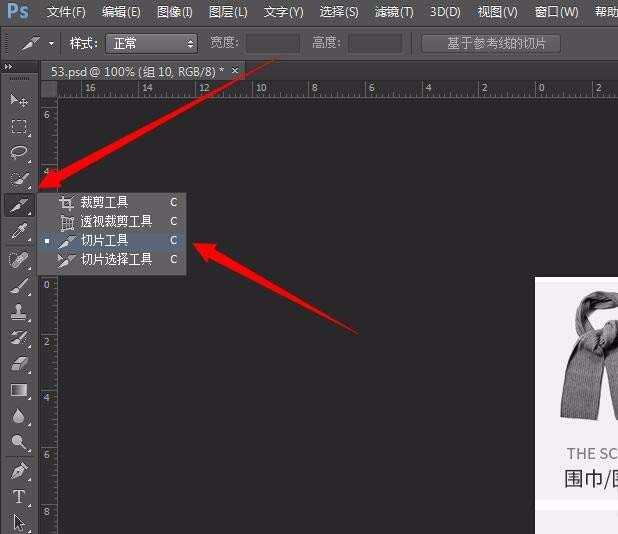Select the Move tool
This screenshot has height=534, width=618.
(18, 100)
